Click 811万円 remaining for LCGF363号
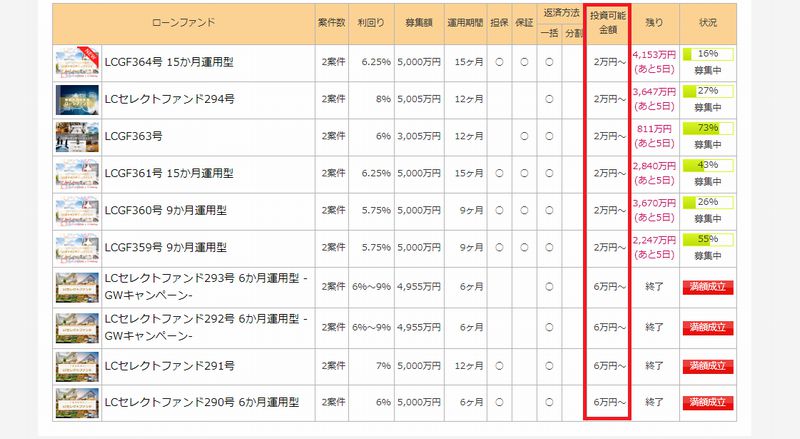The height and width of the screenshot is (439, 800). coord(655,129)
